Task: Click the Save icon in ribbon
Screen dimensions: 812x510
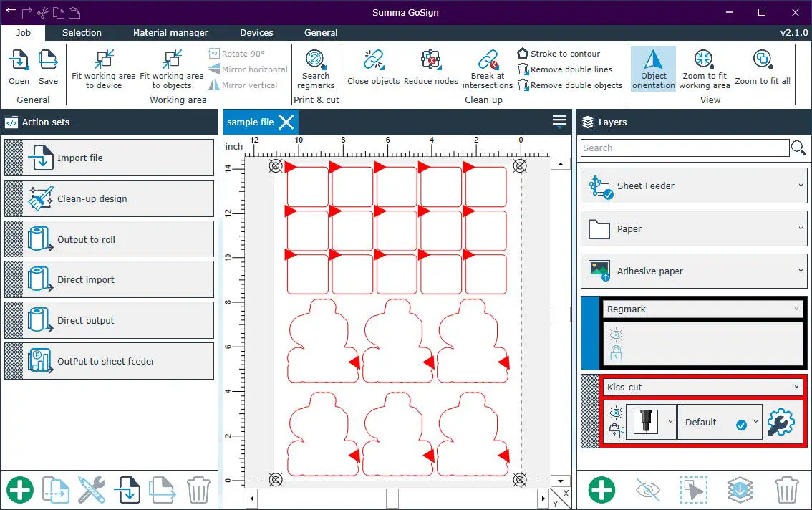Action: [x=48, y=59]
